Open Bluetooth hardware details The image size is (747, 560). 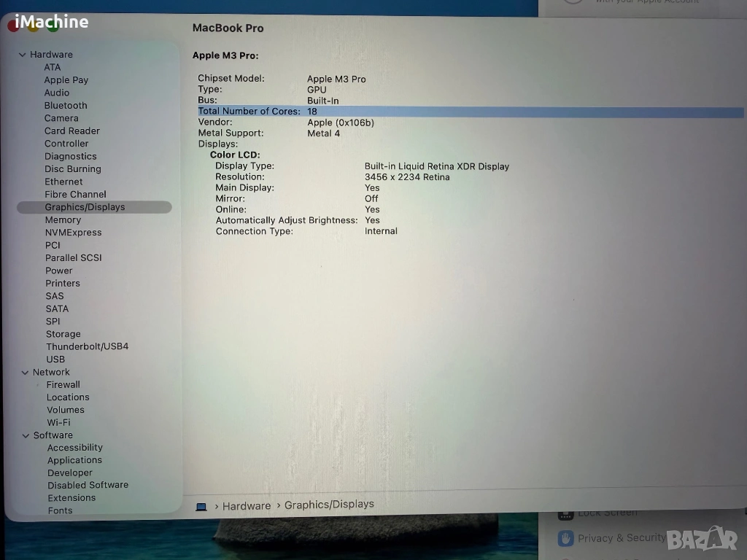click(x=66, y=105)
